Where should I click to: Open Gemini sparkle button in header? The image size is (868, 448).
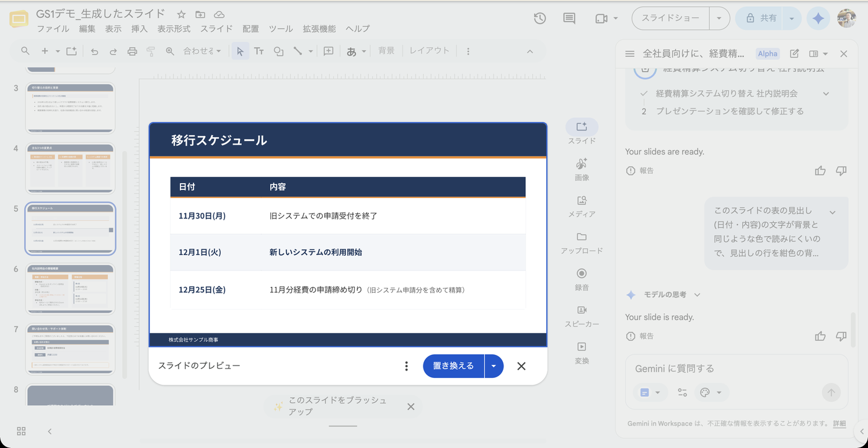818,19
